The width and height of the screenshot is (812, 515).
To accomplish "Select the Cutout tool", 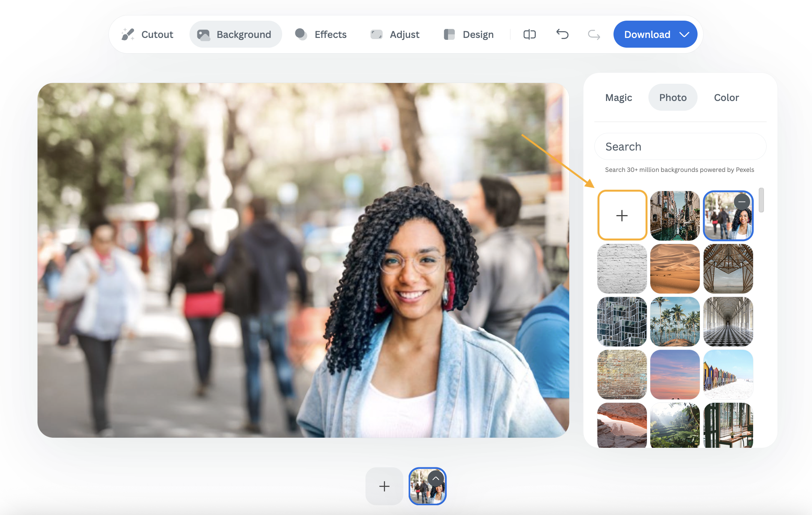I will 147,35.
